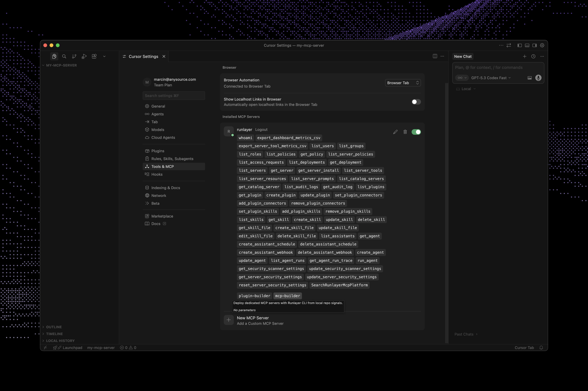
Task: Open chat panel more options menu
Action: pyautogui.click(x=542, y=56)
